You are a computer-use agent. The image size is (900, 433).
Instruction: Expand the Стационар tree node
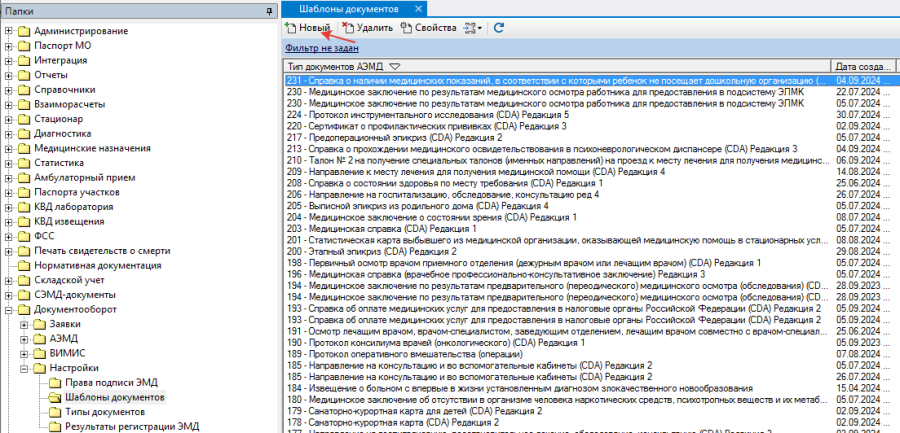pyautogui.click(x=9, y=119)
